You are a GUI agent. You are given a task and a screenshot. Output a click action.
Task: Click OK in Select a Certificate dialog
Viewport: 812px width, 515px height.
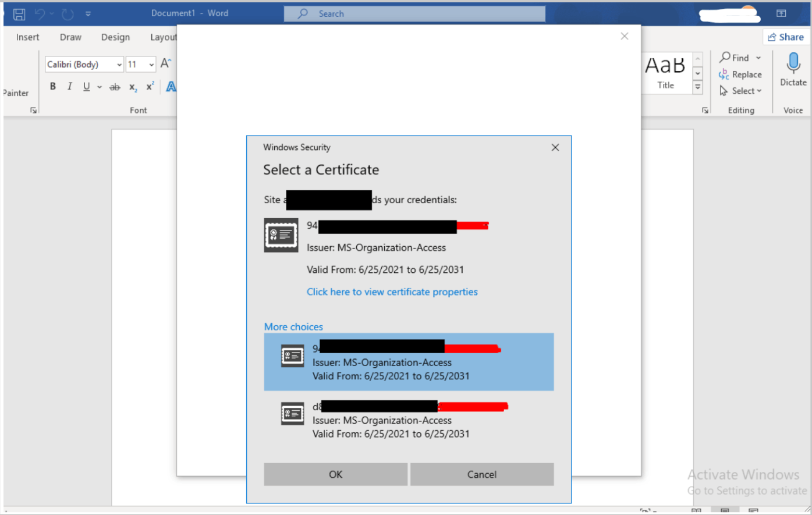click(336, 474)
